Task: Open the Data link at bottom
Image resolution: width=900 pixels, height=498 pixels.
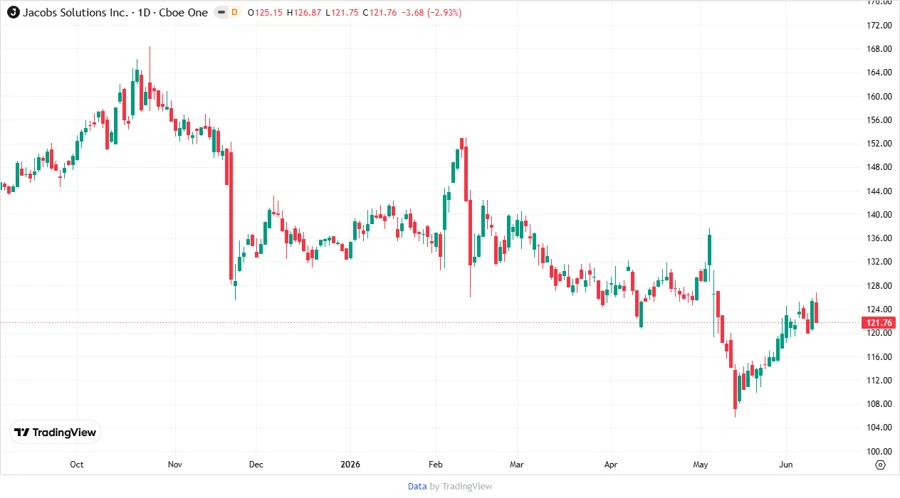Action: tap(417, 487)
